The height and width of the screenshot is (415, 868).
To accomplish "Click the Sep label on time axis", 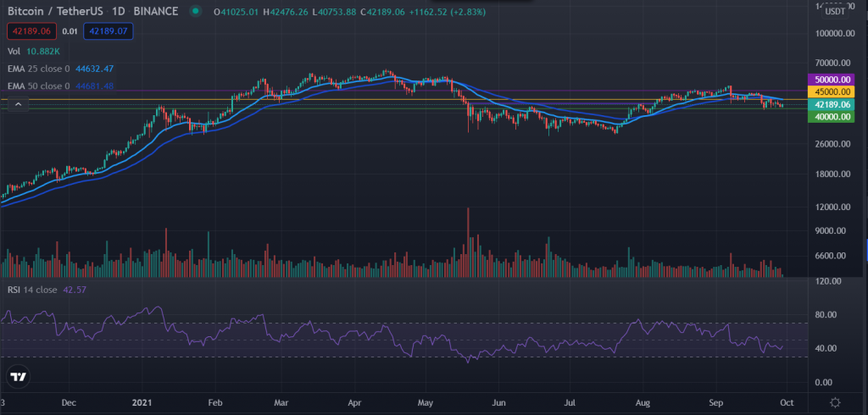I will tap(717, 402).
